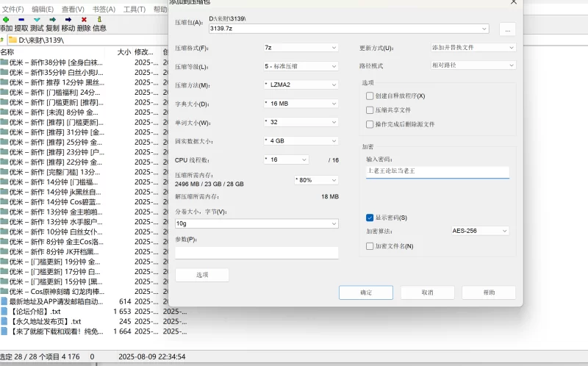Enable 操作完成后删除源文件 checkbox
This screenshot has width=588, height=366.
click(x=370, y=124)
